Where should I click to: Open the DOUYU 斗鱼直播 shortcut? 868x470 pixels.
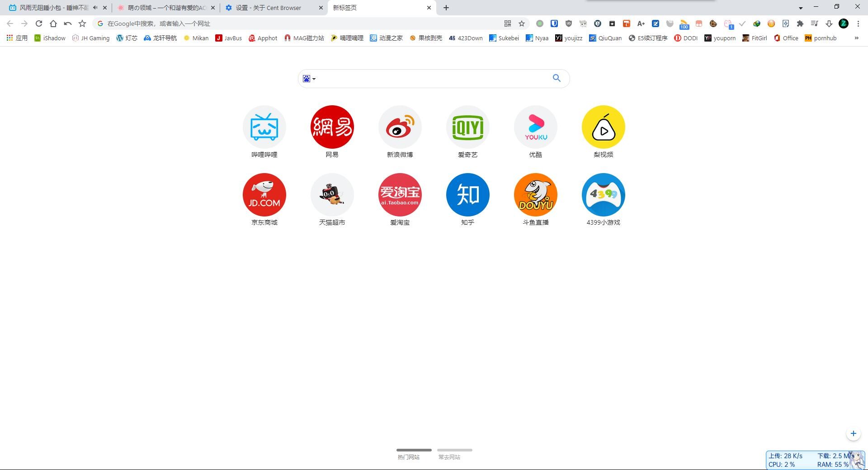pos(536,195)
